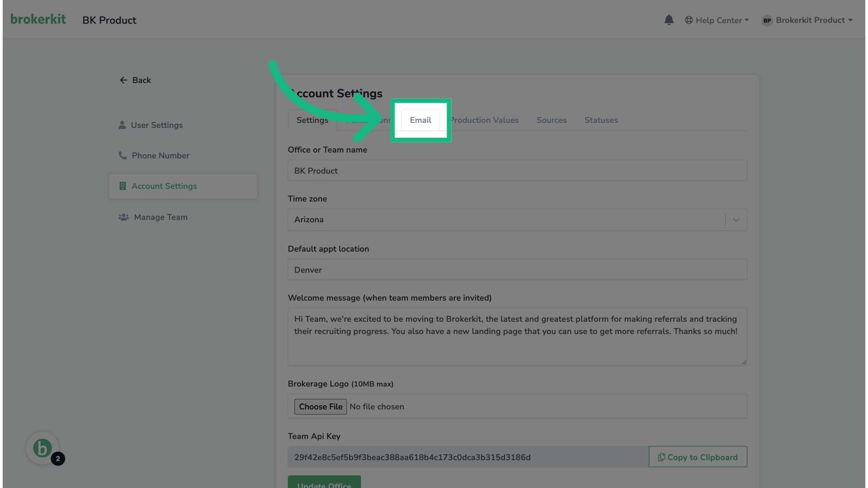Image resolution: width=868 pixels, height=488 pixels.
Task: Click the Welcome message resize handle
Action: click(744, 362)
